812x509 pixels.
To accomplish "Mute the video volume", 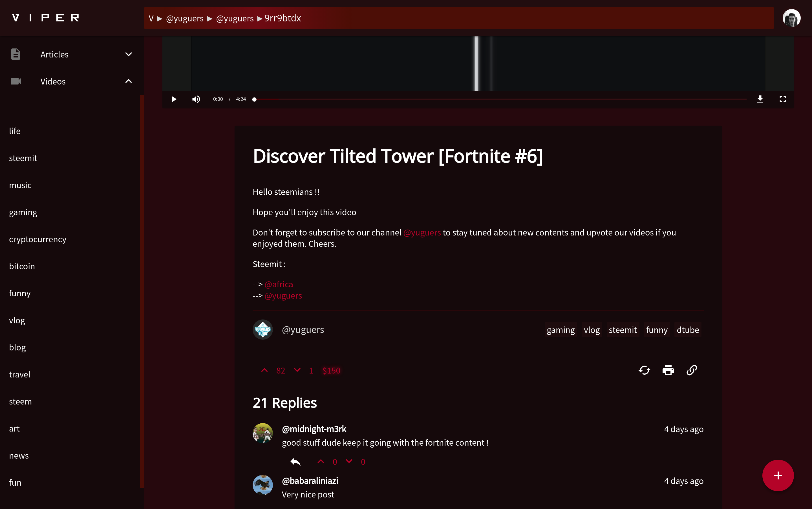I will (x=196, y=99).
